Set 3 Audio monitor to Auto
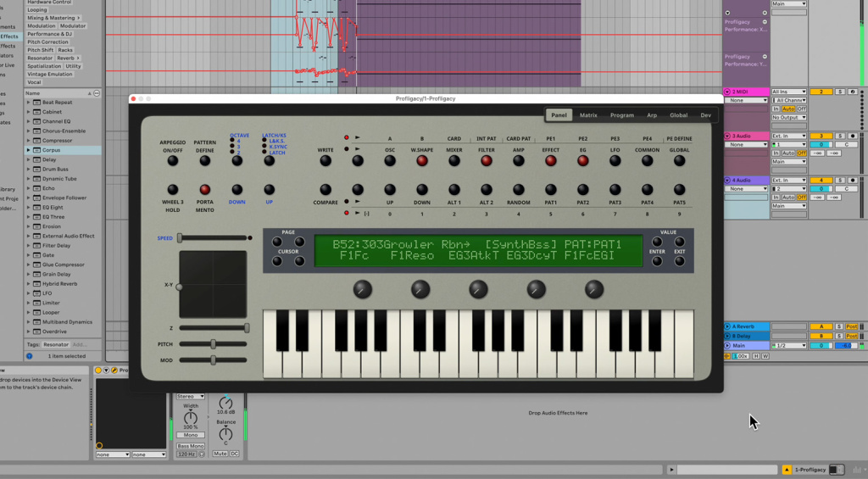The height and width of the screenshot is (479, 868). coord(788,153)
